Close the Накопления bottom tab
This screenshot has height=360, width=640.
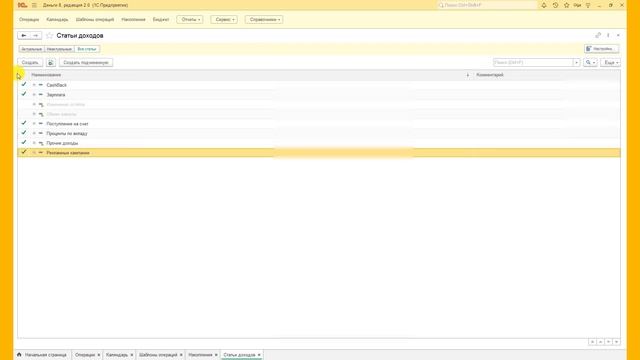(x=216, y=355)
